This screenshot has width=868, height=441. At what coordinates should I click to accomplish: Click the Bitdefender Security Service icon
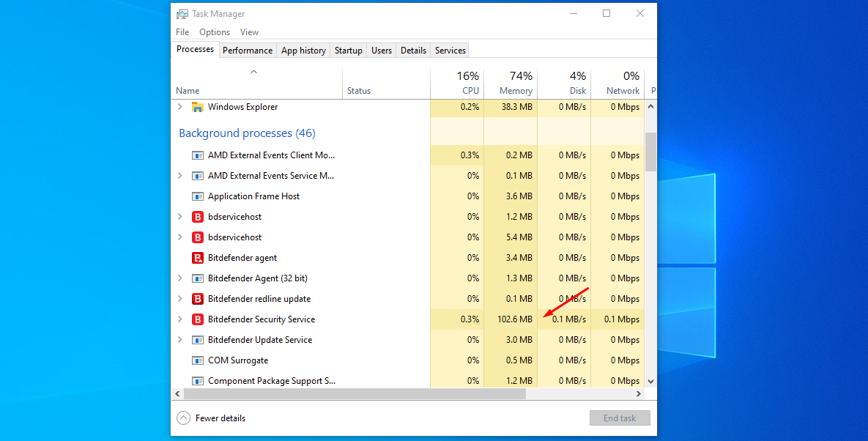tap(198, 319)
